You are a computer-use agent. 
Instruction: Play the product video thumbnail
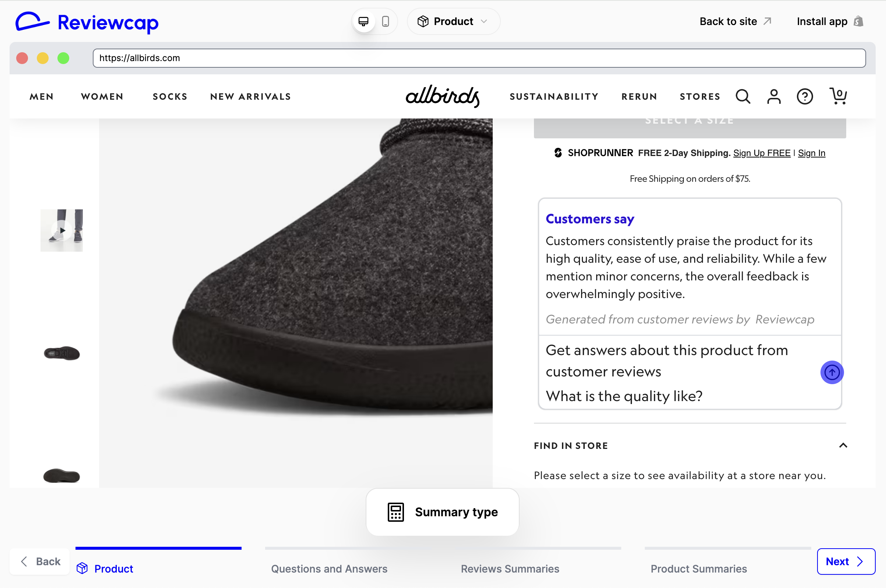[61, 230]
